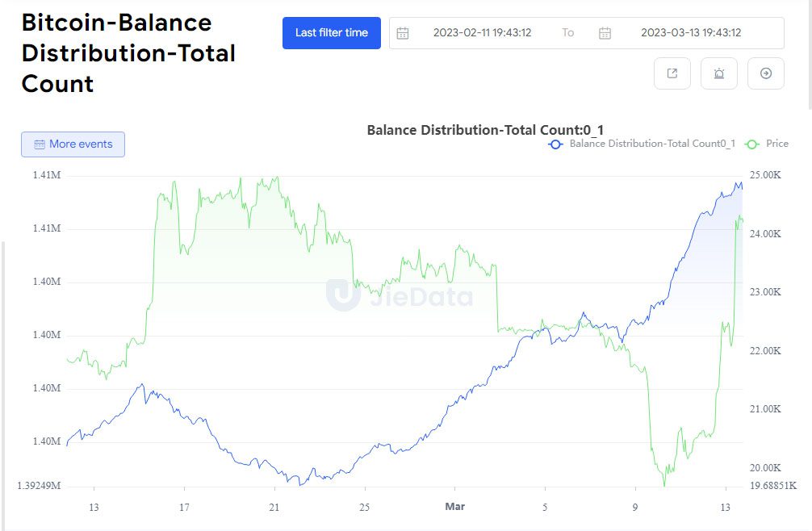Click the date axis label 17
Image resolution: width=812 pixels, height=531 pixels.
point(184,507)
